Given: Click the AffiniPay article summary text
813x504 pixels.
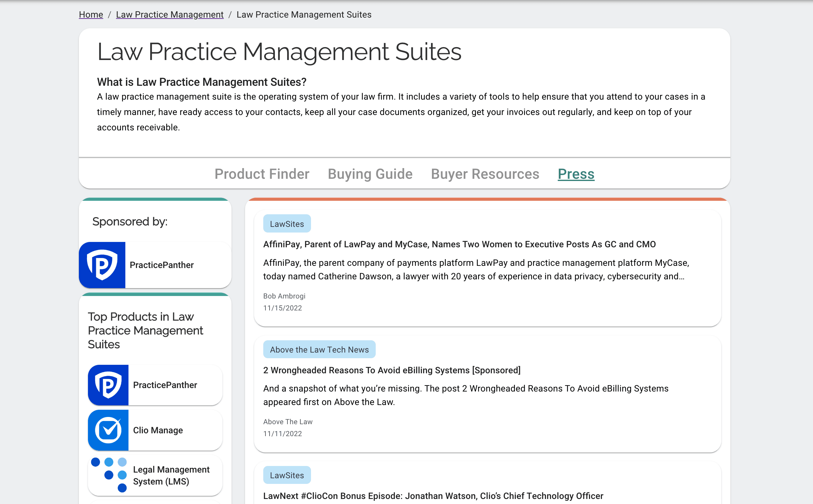Looking at the screenshot, I should pos(476,269).
